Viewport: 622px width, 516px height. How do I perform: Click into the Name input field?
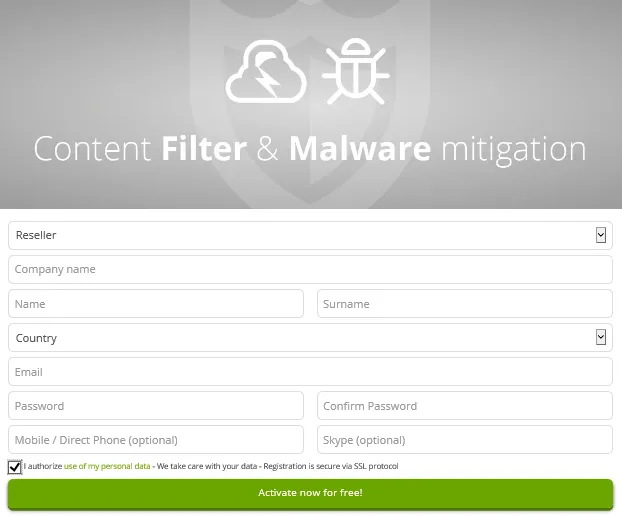pos(156,303)
